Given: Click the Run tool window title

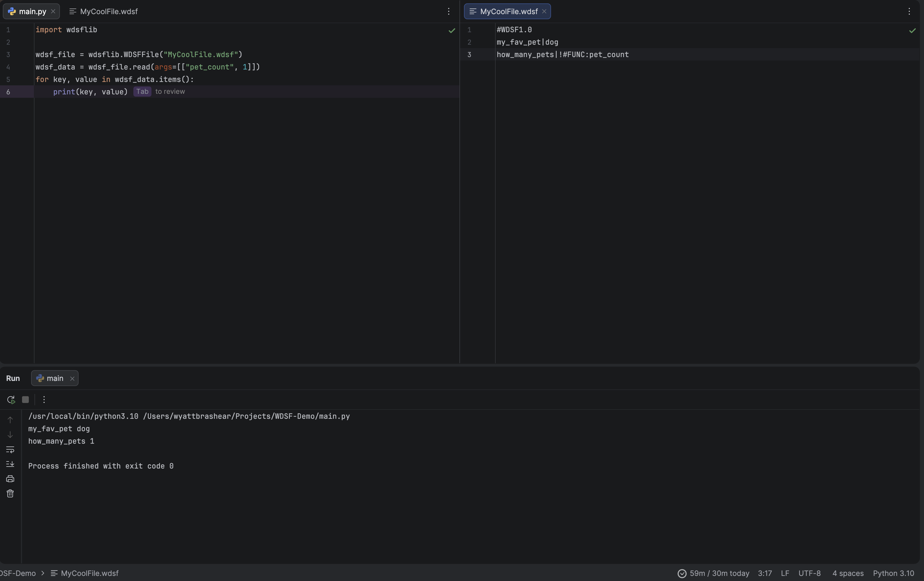Looking at the screenshot, I should [13, 378].
